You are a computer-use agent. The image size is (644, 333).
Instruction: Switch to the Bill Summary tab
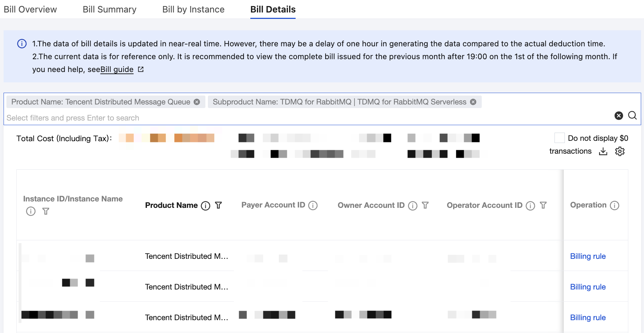109,9
